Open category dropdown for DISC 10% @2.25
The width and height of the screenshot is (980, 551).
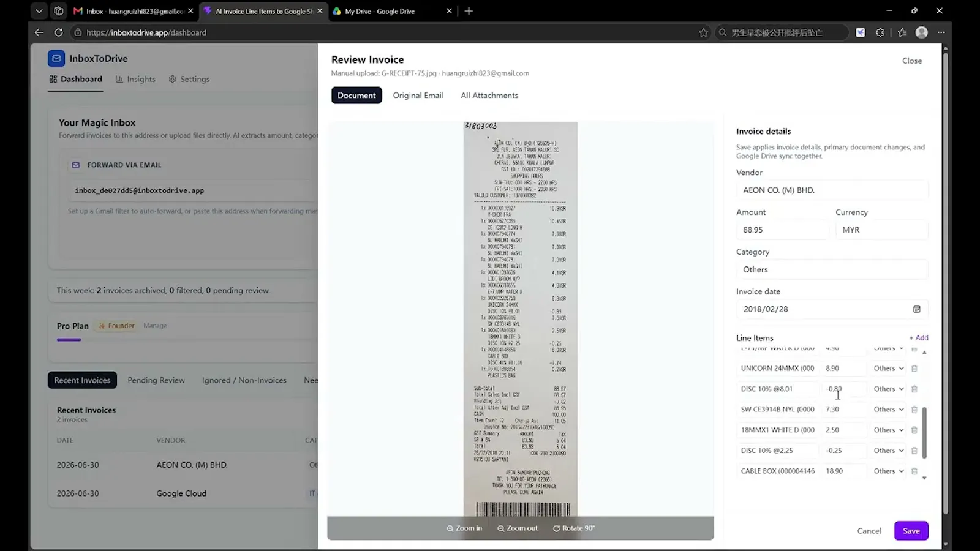point(889,451)
